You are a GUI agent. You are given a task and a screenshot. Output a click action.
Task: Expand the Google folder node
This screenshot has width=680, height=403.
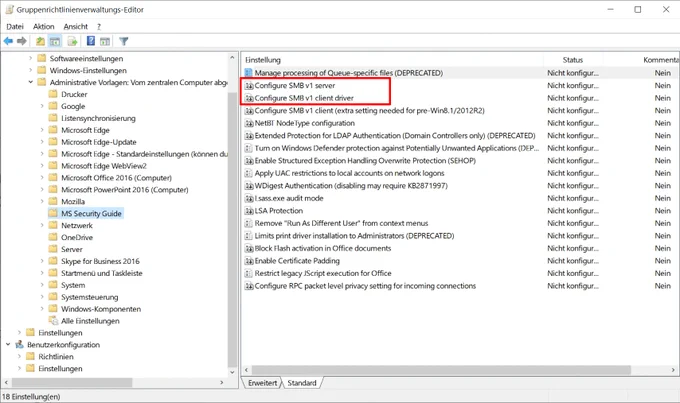[x=42, y=106]
